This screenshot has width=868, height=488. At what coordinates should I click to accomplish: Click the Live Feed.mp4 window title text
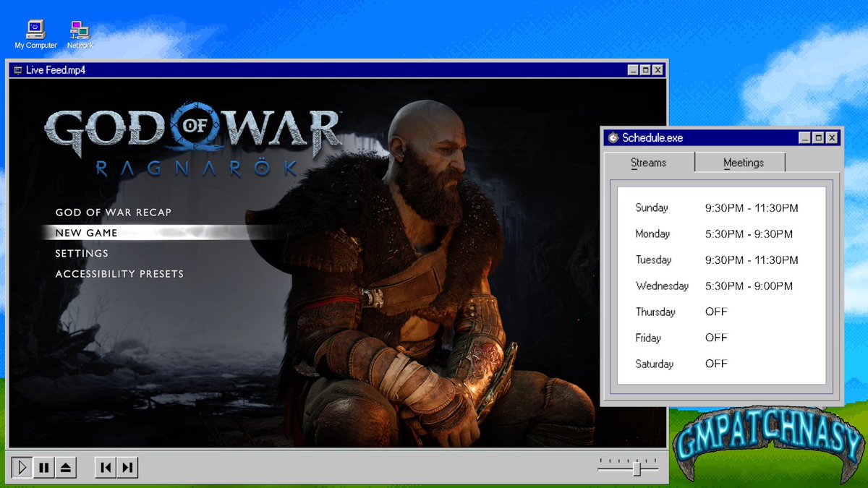(x=56, y=70)
